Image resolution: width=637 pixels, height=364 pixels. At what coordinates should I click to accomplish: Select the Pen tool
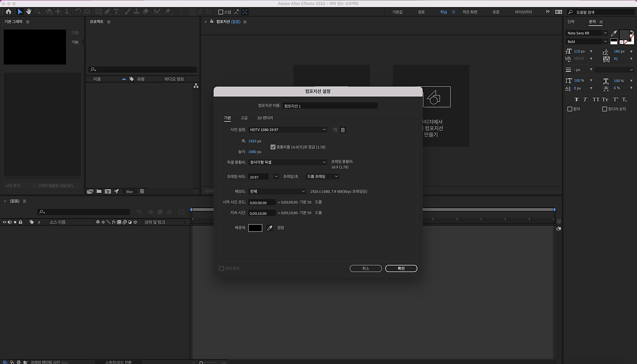click(x=107, y=11)
